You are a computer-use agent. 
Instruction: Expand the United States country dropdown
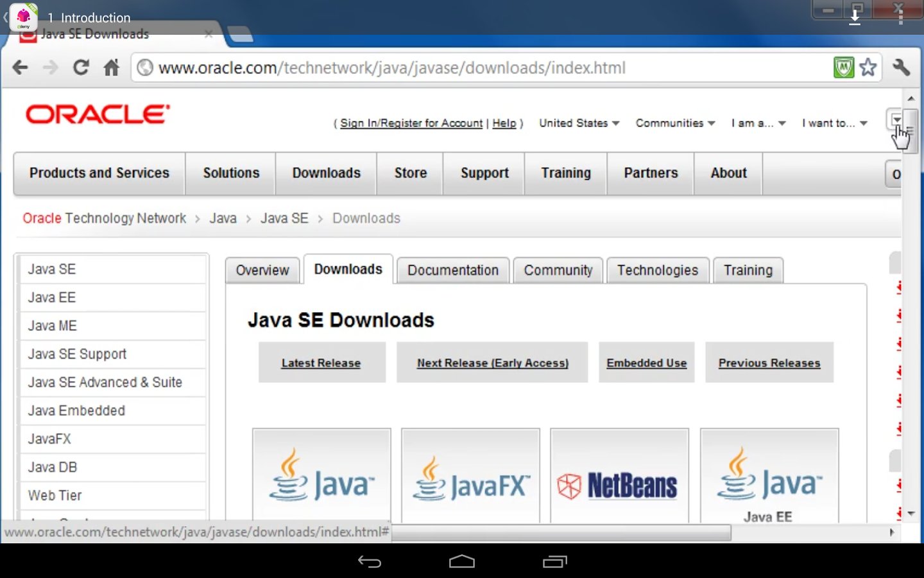point(579,123)
